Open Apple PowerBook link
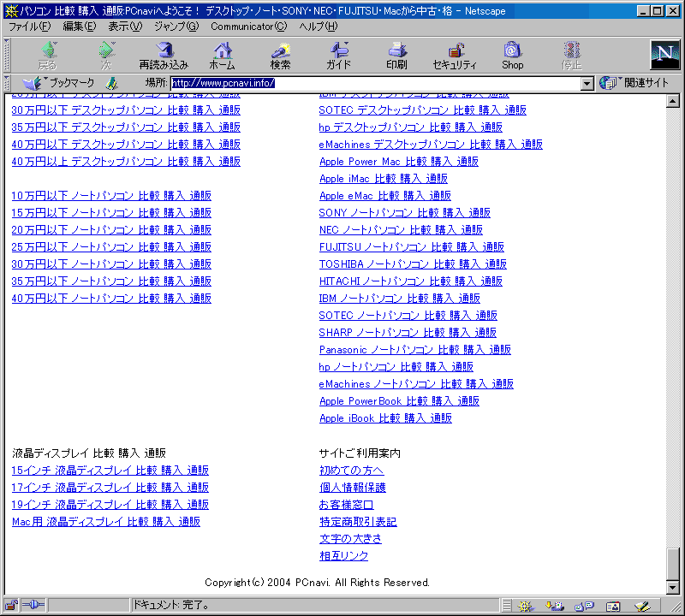Image resolution: width=685 pixels, height=616 pixels. [399, 401]
